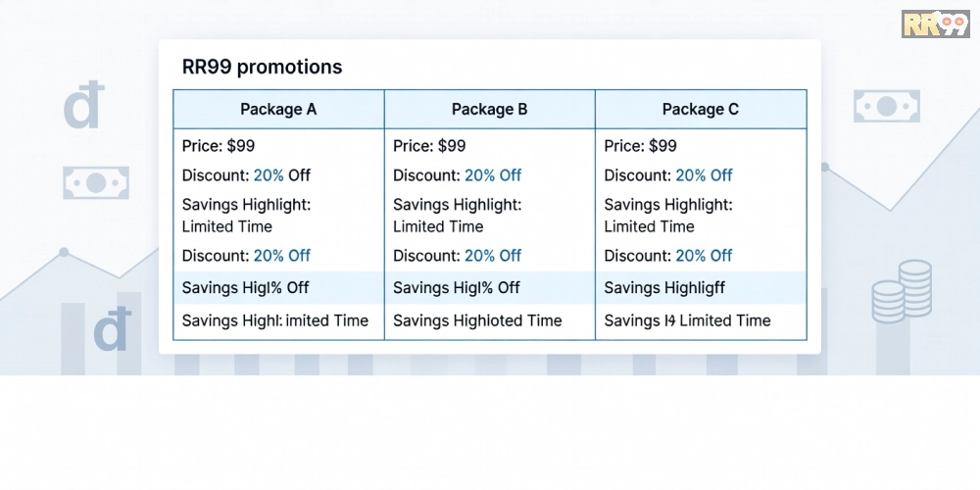Click the dong currency symbol near the bottom bars
Image resolution: width=980 pixels, height=490 pixels.
(113, 327)
